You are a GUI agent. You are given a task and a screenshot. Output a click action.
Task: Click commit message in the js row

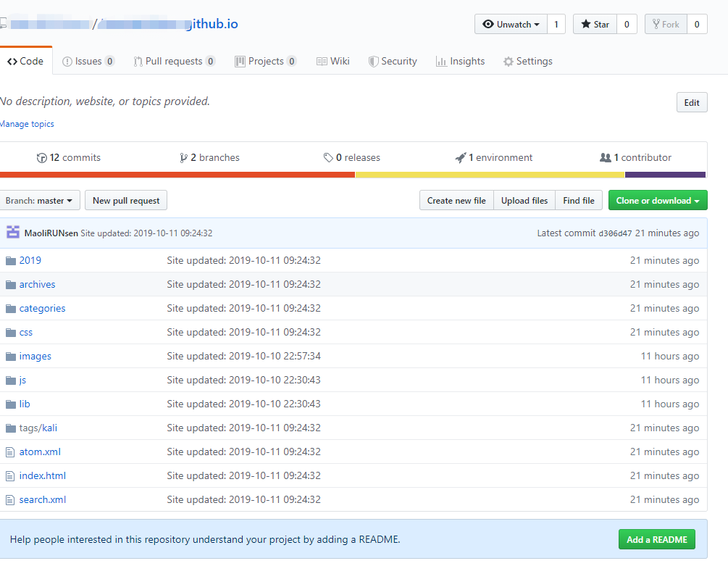click(243, 380)
